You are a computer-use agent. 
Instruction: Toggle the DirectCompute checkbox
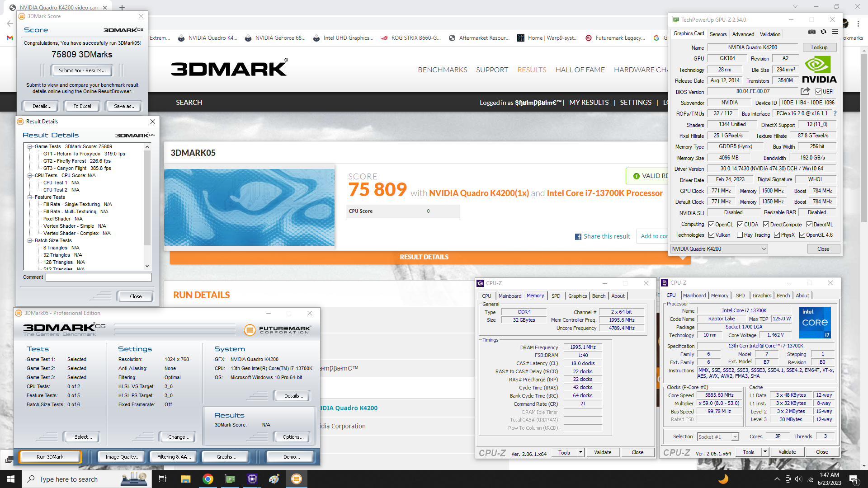[x=766, y=225]
